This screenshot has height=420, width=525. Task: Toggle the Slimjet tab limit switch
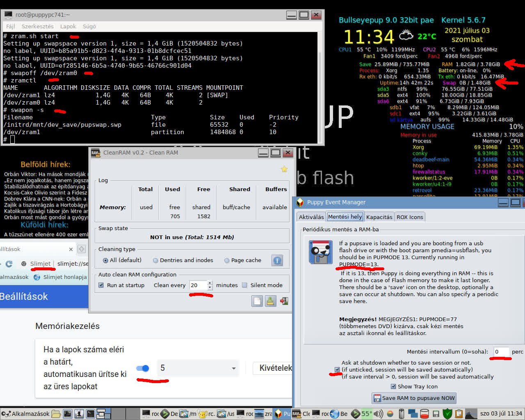pyautogui.click(x=143, y=368)
